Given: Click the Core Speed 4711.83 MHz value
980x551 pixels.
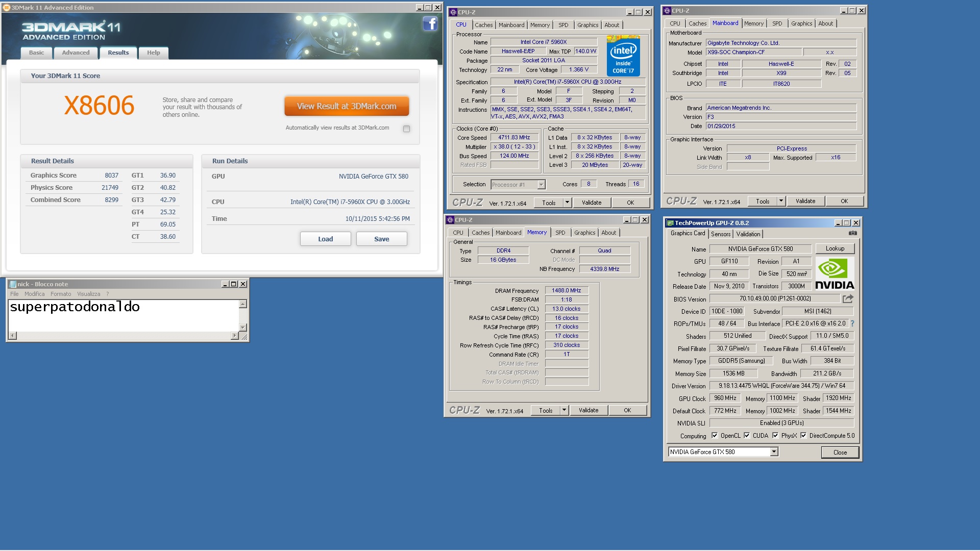Looking at the screenshot, I should click(514, 137).
